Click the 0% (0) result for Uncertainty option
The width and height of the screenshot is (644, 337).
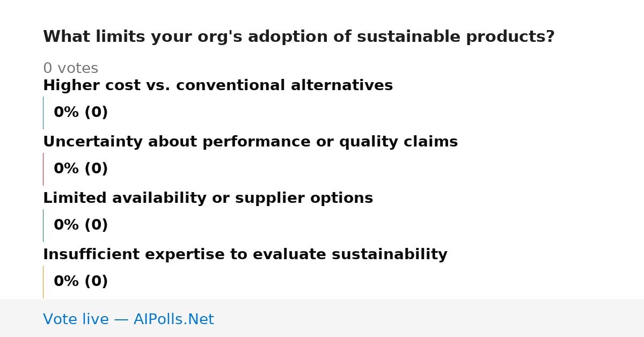point(80,169)
